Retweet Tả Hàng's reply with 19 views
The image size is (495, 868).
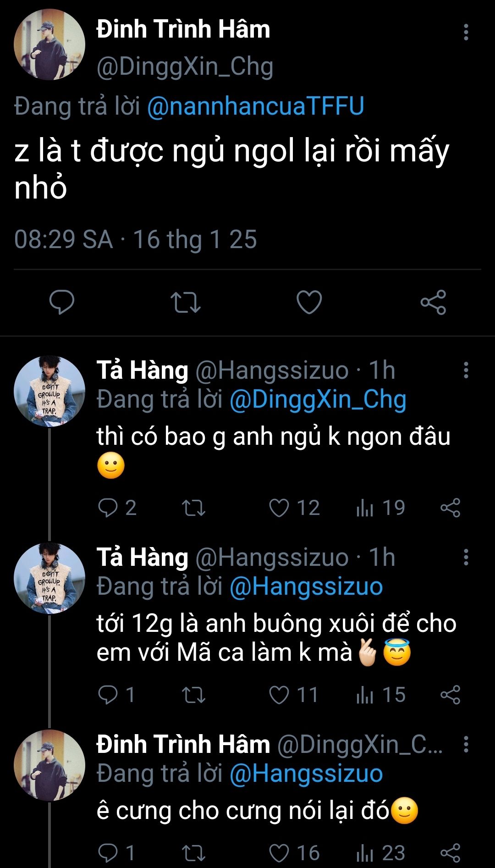point(193,508)
